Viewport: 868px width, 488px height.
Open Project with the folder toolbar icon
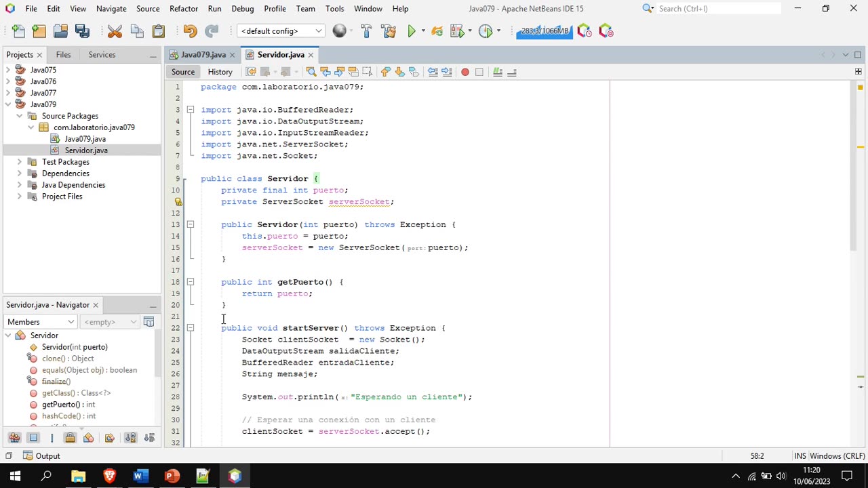pyautogui.click(x=60, y=31)
